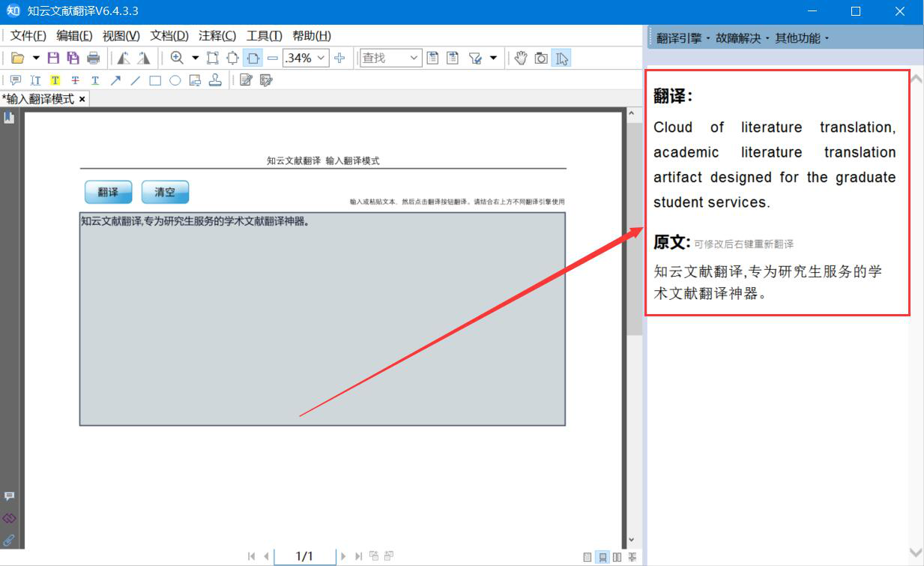Open a file with the folder icon
The height and width of the screenshot is (566, 924).
click(18, 58)
